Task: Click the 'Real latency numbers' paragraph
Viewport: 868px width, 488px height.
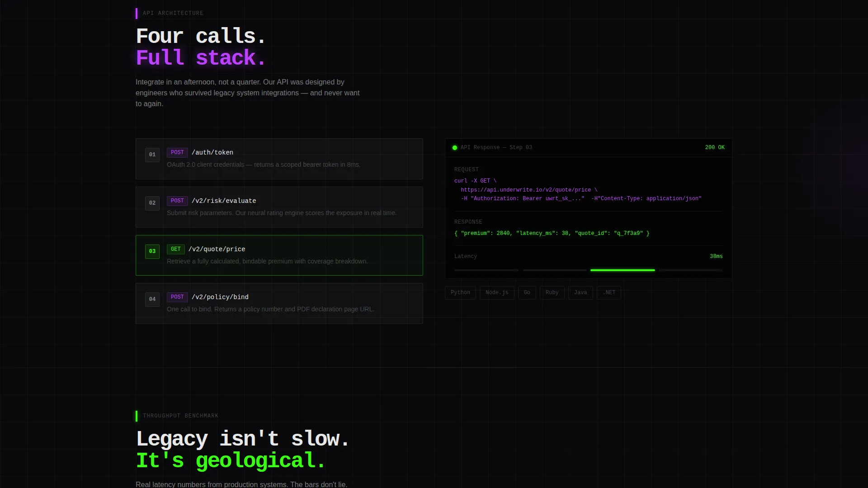Action: 241,484
